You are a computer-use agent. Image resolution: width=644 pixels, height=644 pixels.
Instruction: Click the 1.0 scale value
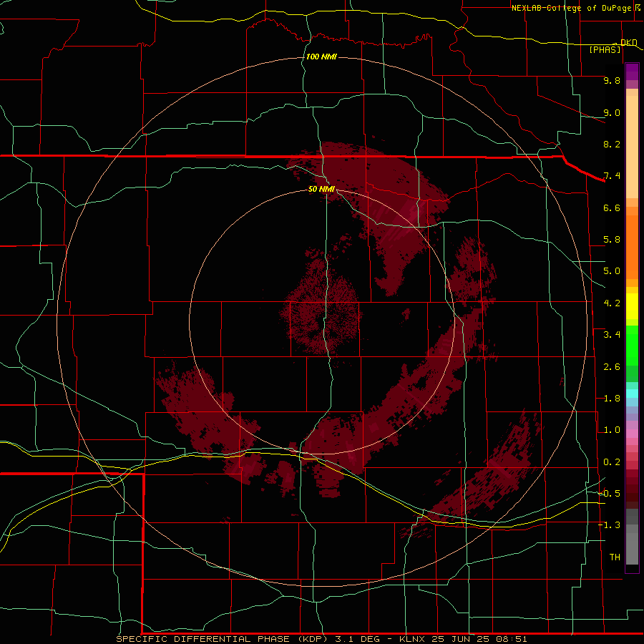[612, 430]
